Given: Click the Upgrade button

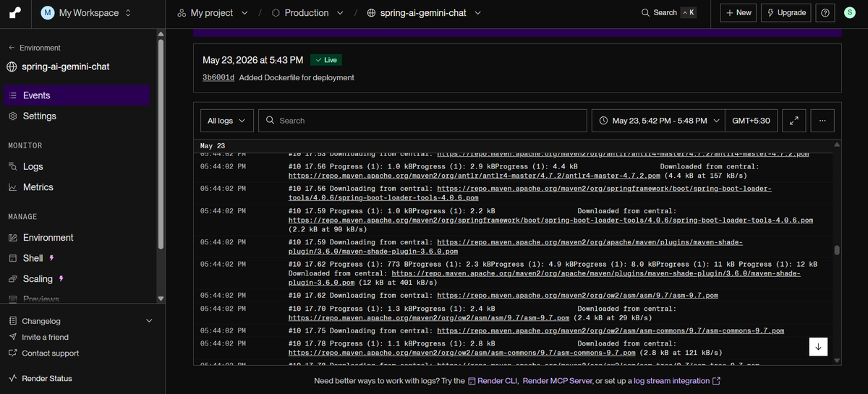Looking at the screenshot, I should point(786,13).
